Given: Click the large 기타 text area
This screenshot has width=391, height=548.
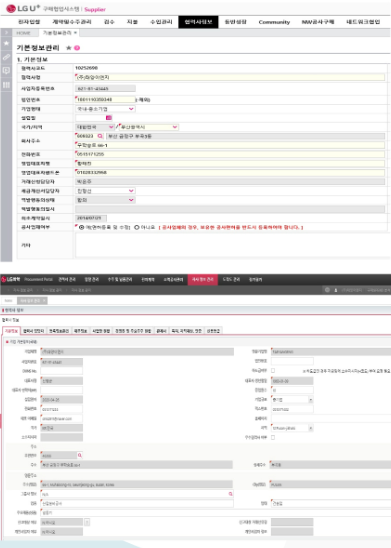Looking at the screenshot, I should click(233, 245).
